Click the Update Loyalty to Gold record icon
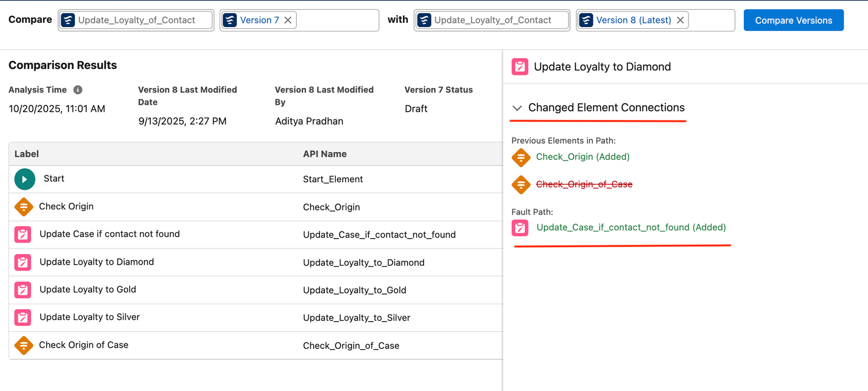 23,290
